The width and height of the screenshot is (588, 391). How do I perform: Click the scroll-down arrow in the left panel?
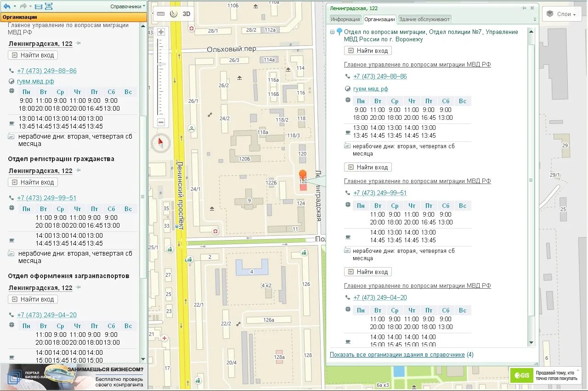pyautogui.click(x=143, y=359)
